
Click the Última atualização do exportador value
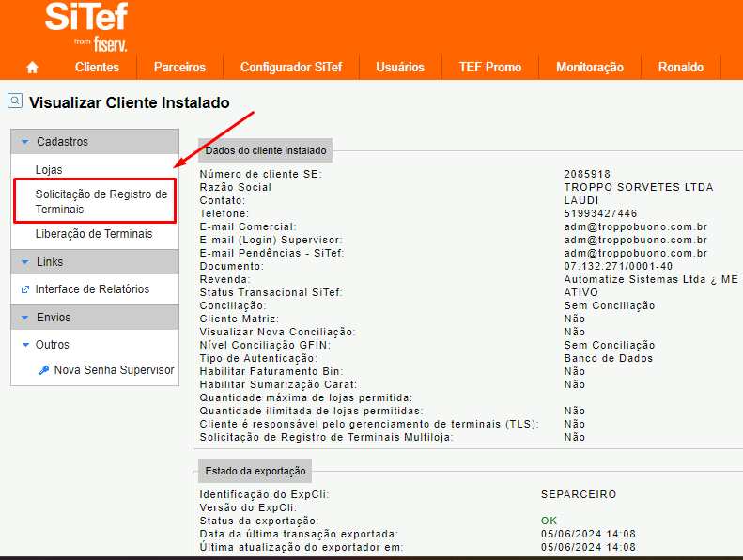pyautogui.click(x=588, y=547)
